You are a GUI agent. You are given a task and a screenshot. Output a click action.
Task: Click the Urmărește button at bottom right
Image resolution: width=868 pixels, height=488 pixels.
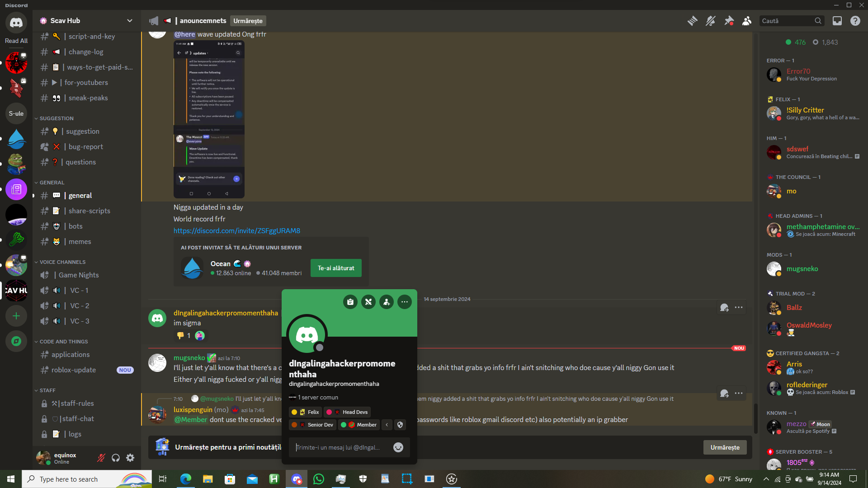(725, 447)
